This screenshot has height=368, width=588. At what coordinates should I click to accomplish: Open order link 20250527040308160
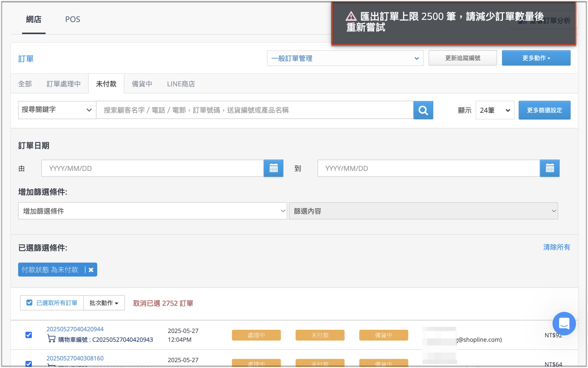(75, 358)
